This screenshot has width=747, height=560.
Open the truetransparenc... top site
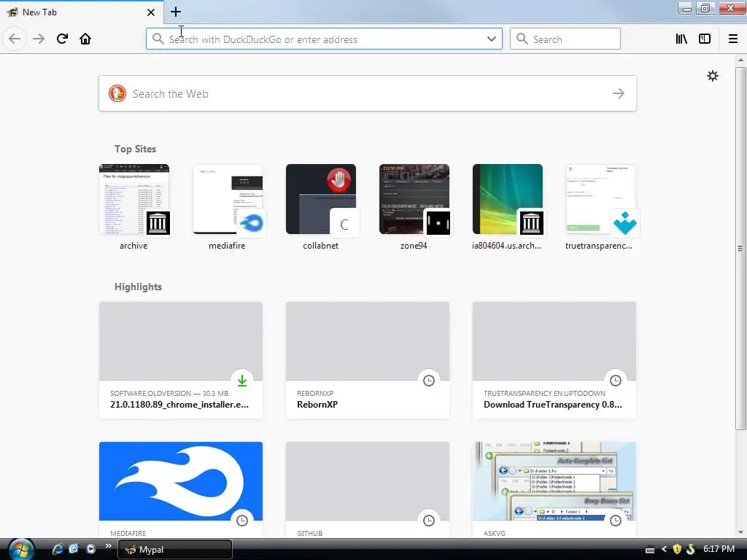(600, 207)
